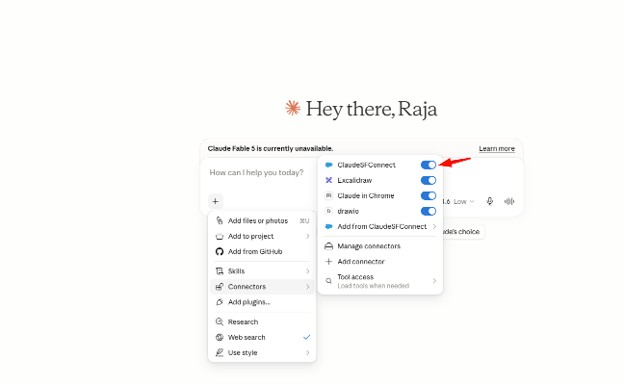Click the Tool access search icon
Image resolution: width=624 pixels, height=385 pixels.
pos(329,281)
